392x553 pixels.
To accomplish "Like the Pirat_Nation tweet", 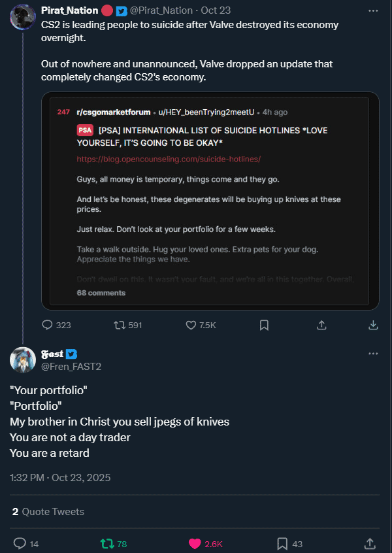I will tap(192, 325).
